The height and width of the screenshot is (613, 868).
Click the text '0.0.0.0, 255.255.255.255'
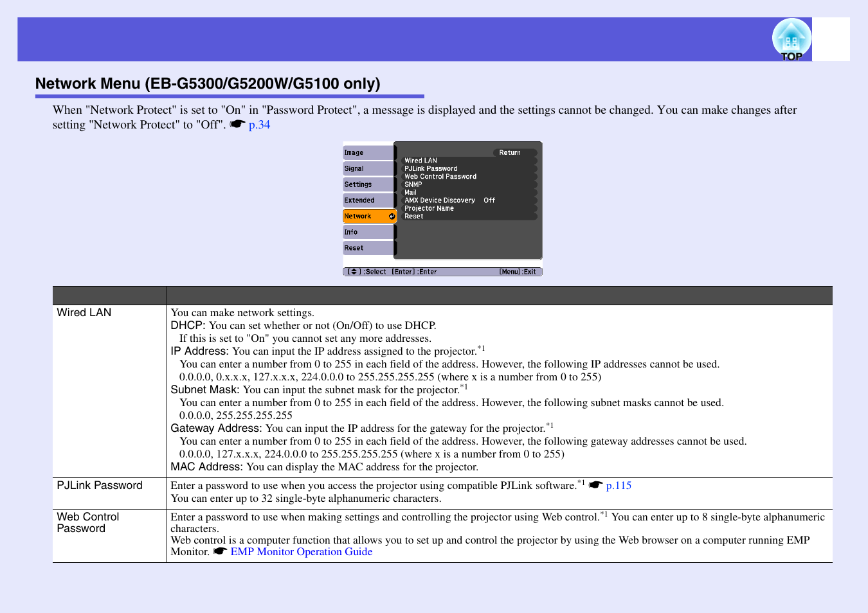click(236, 416)
